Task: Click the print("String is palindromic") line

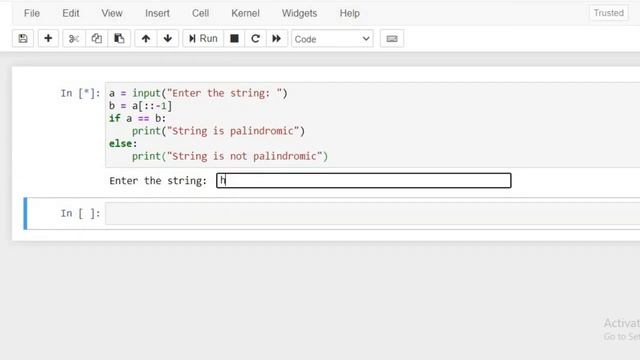Action: [218, 131]
